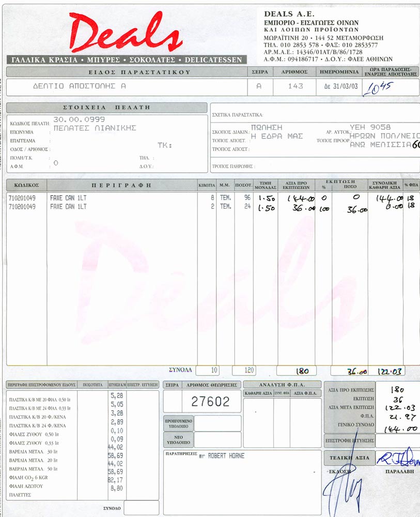Click the empty ΣΥΝΟΛΟ box at the bottom
Screen dimensions: 420x517
click(142, 508)
